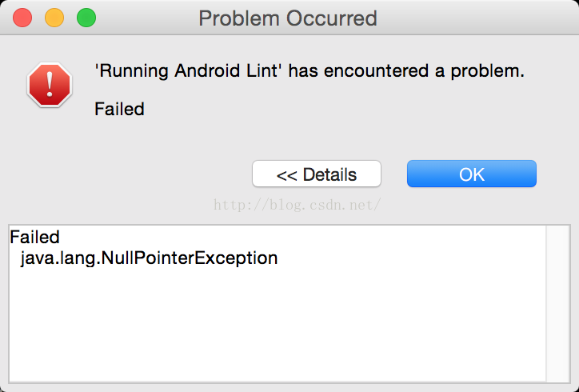579x392 pixels.
Task: Click the Problem Occurred title text
Action: [x=288, y=18]
